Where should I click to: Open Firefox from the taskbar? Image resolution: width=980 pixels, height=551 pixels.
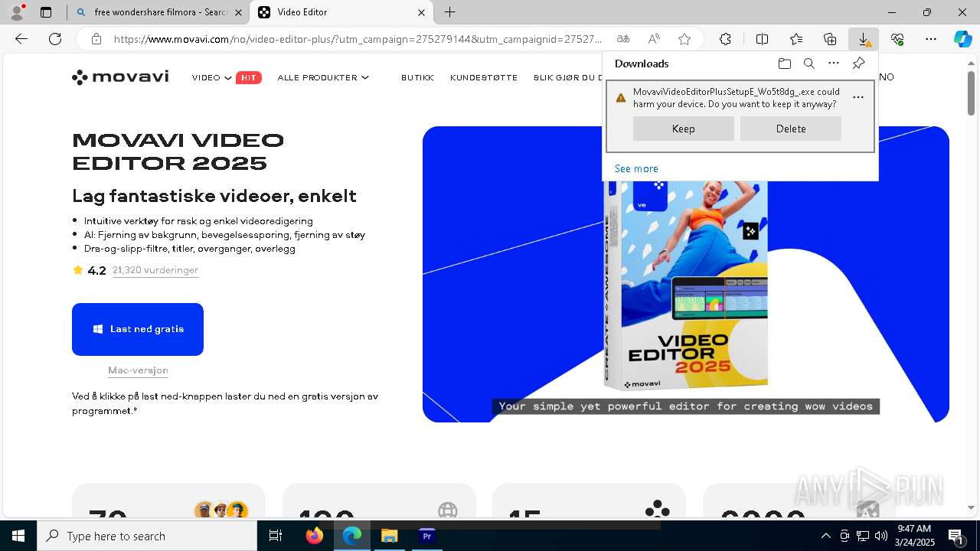pos(315,536)
